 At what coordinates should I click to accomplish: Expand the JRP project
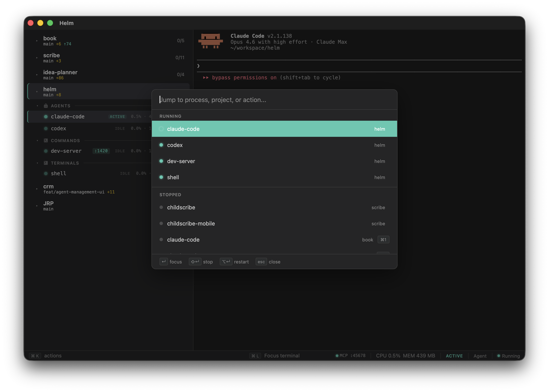tap(37, 206)
